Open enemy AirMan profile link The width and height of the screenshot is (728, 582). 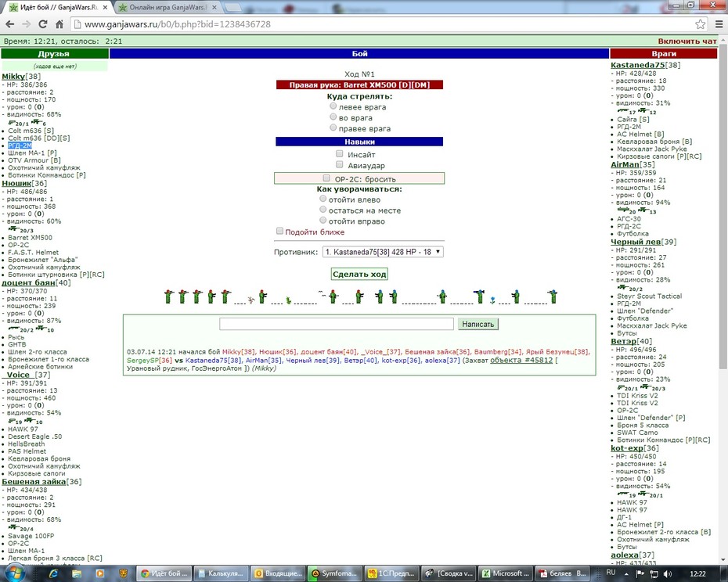pyautogui.click(x=625, y=165)
